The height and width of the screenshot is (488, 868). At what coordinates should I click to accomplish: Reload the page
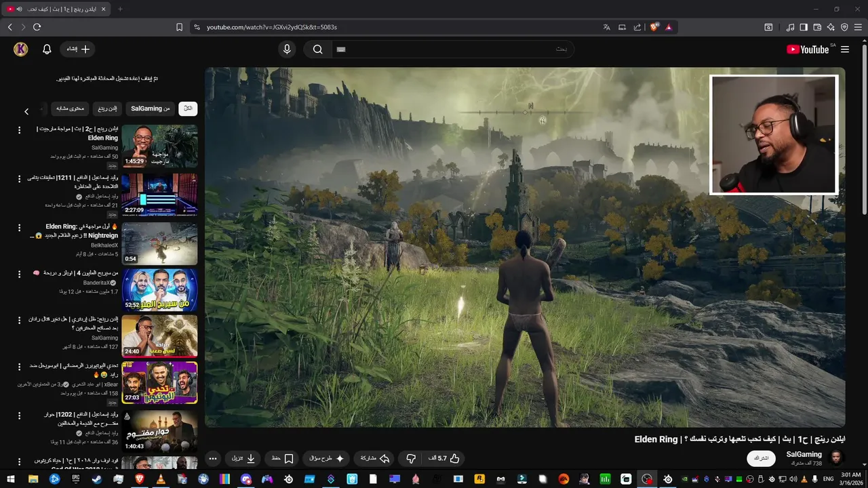pyautogui.click(x=37, y=27)
